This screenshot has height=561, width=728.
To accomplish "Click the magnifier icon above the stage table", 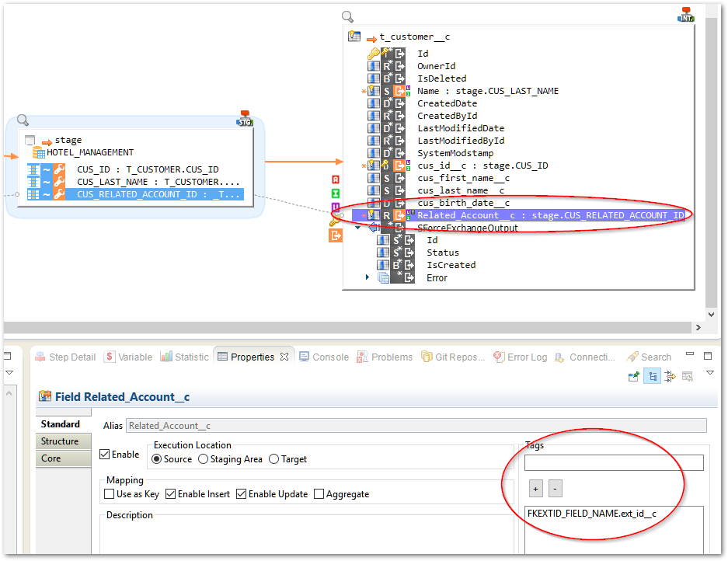I will pyautogui.click(x=23, y=120).
